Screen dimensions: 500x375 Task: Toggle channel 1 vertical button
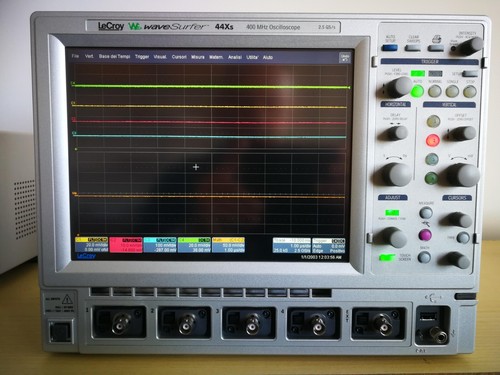tap(433, 121)
